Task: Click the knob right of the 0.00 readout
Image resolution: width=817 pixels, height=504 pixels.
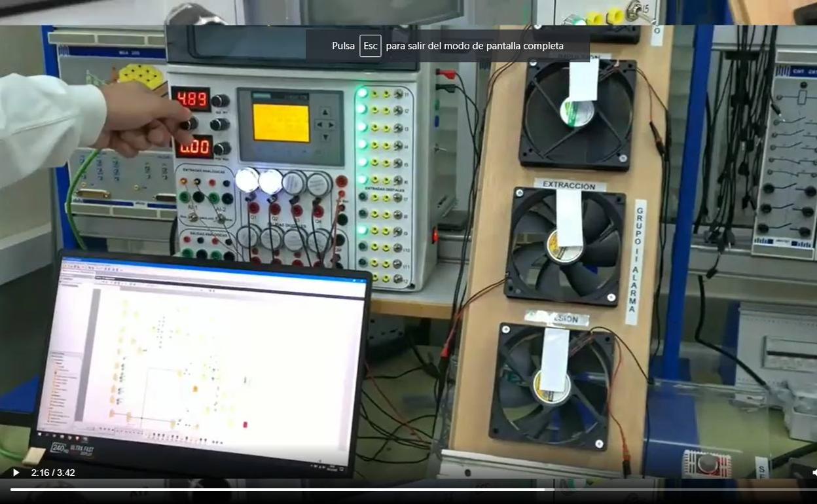Action: tap(222, 149)
